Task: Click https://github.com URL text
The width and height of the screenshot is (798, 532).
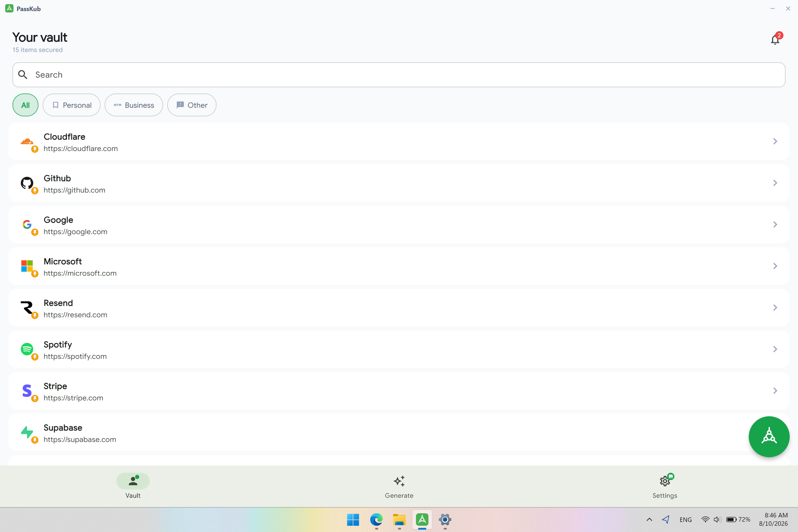Action: tap(74, 190)
